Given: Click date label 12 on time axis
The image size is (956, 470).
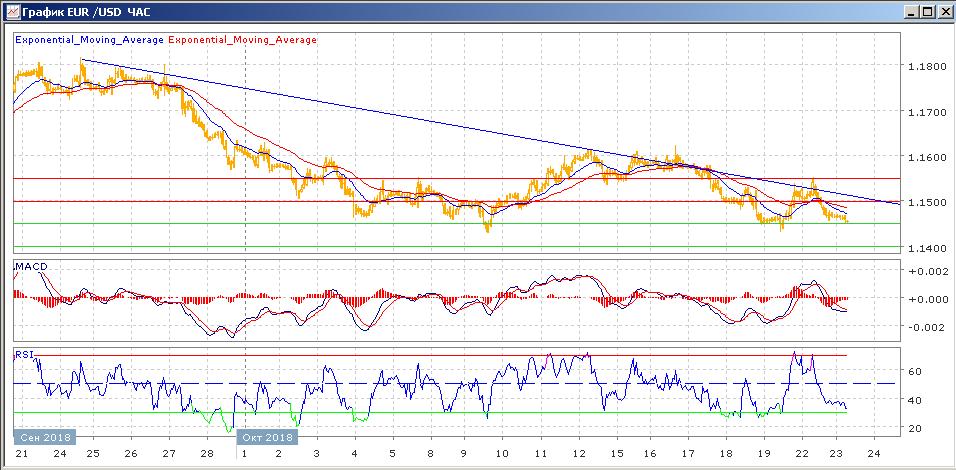Looking at the screenshot, I should [x=579, y=454].
